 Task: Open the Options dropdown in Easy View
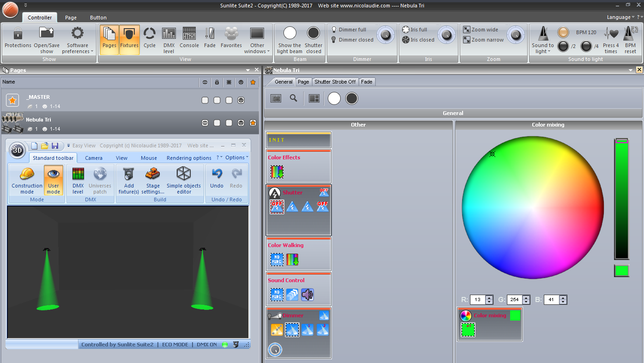point(237,157)
